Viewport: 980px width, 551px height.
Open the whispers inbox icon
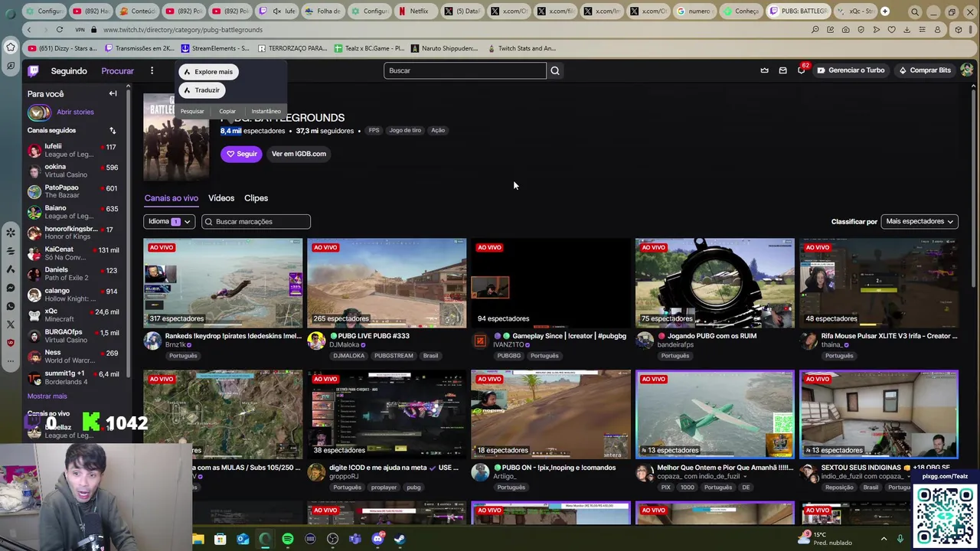(782, 70)
